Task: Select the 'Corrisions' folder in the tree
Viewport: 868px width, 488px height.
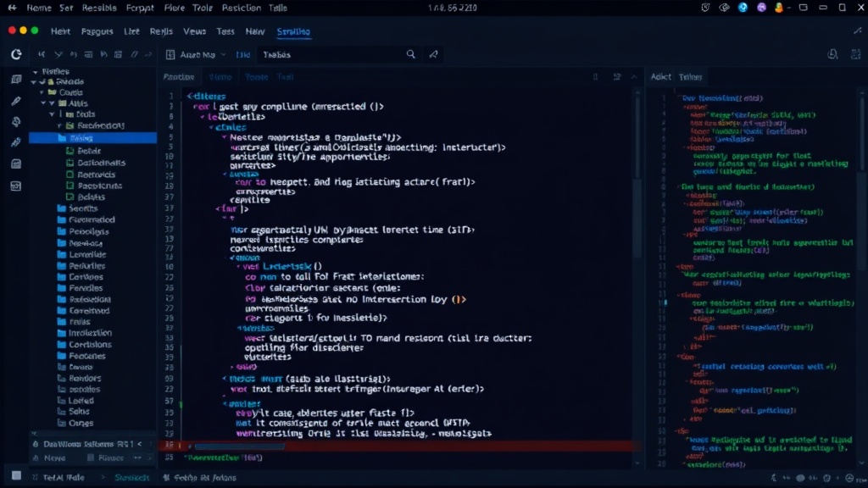Action: click(90, 344)
